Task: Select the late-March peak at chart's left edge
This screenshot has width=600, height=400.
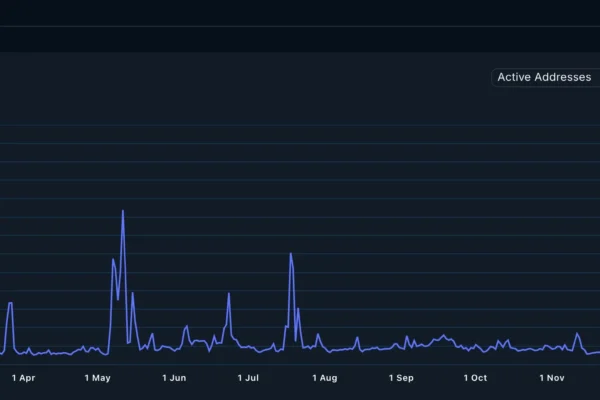Action: [10, 303]
